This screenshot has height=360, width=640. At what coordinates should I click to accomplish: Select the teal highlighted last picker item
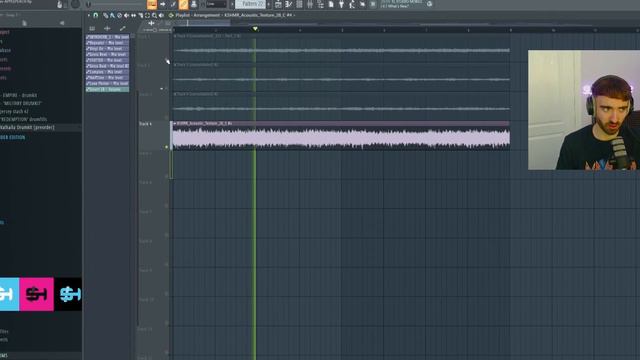pos(107,89)
